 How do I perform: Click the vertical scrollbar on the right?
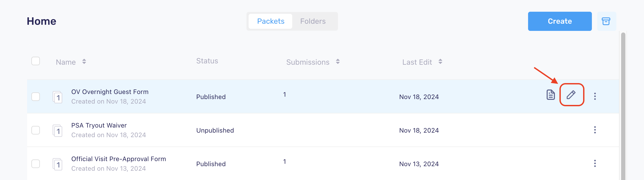[623, 106]
